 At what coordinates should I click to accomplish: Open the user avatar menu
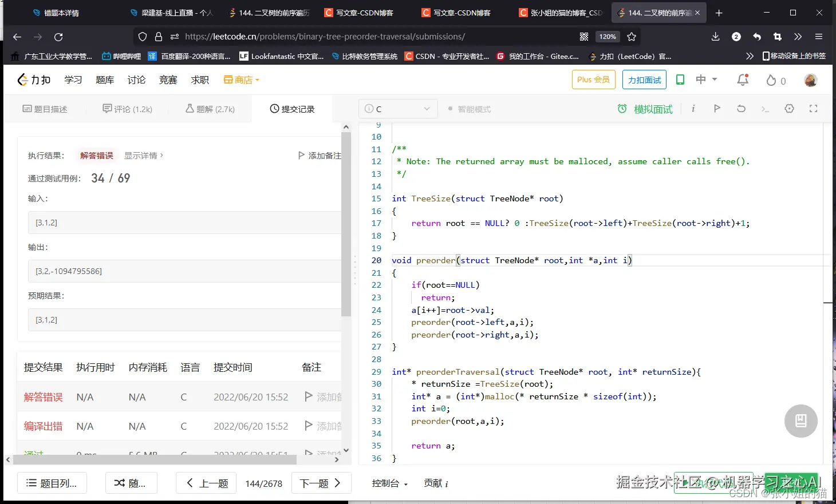[810, 80]
